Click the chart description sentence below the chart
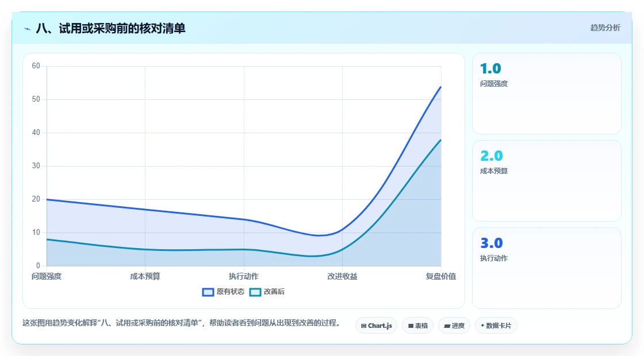This screenshot has width=644, height=356. [x=181, y=323]
